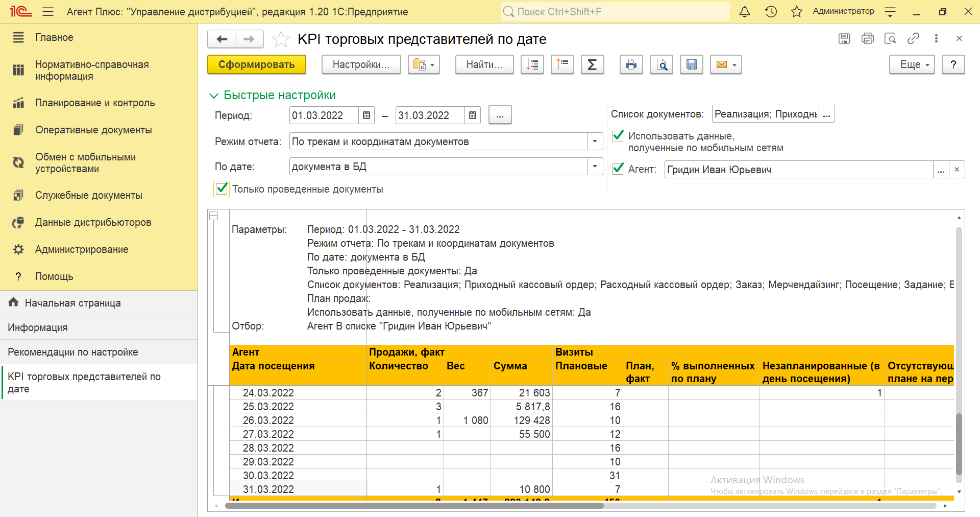This screenshot has height=517, width=980.
Task: Click the Агент field Гридин Иван Юрьевич
Action: click(799, 170)
